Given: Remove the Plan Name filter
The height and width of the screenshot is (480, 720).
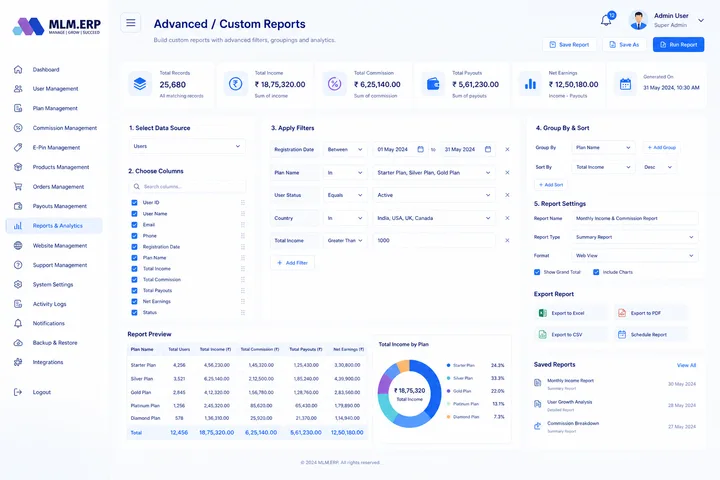Looking at the screenshot, I should pyautogui.click(x=507, y=173).
